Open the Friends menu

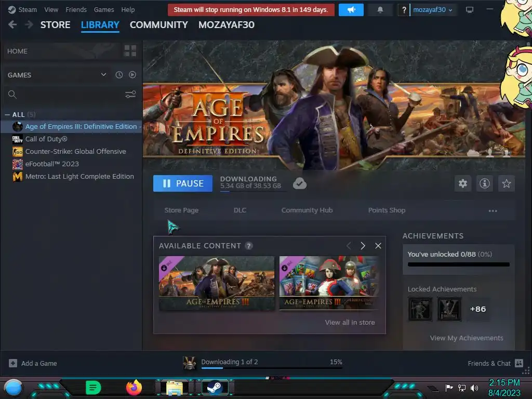point(76,9)
